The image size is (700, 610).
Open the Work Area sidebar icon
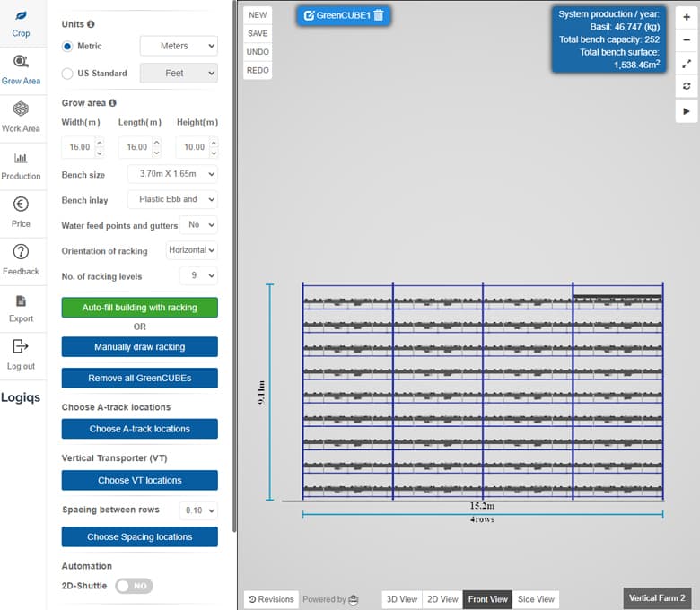21,109
